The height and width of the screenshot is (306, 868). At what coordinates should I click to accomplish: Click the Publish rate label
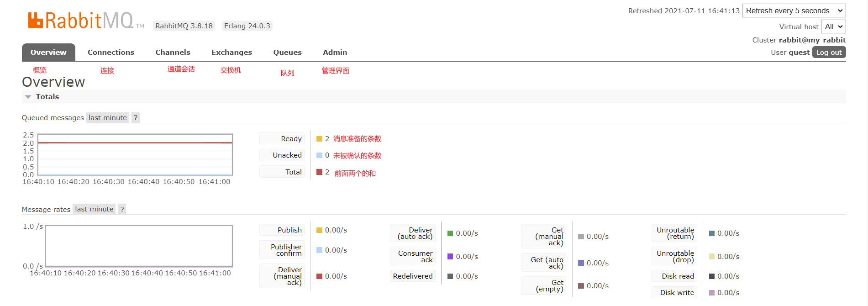[282, 230]
